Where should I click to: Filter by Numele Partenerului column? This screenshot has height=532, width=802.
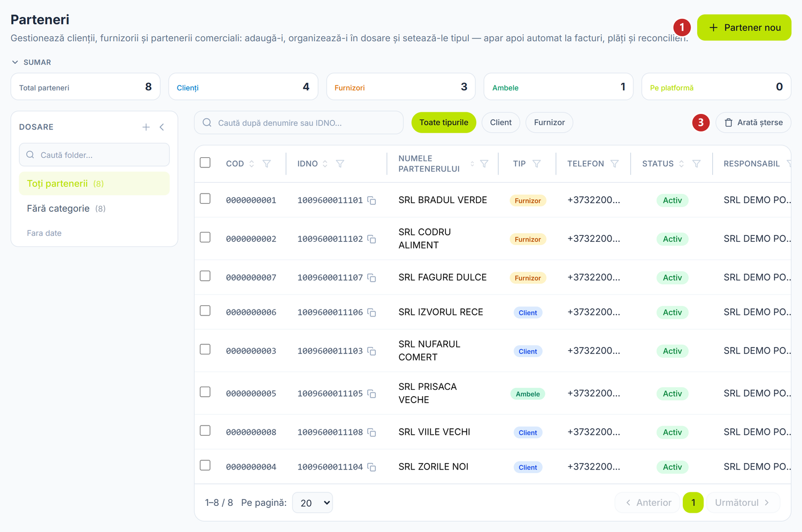pyautogui.click(x=484, y=164)
